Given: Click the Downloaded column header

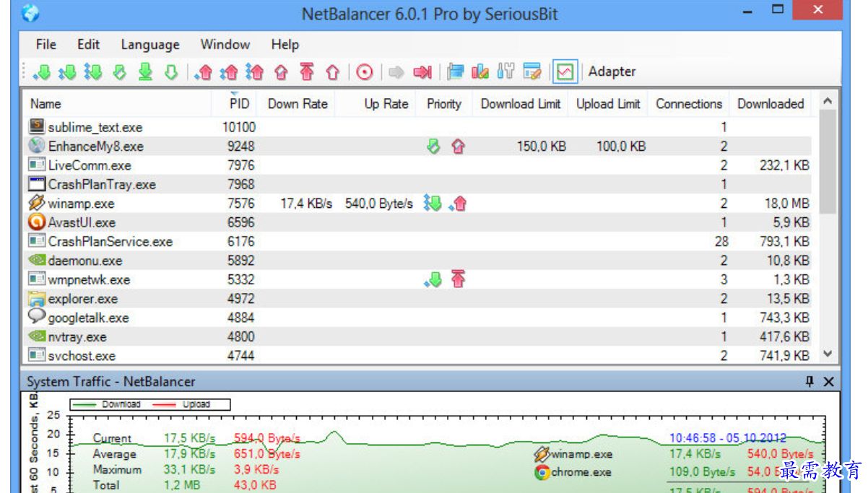Looking at the screenshot, I should tap(771, 103).
